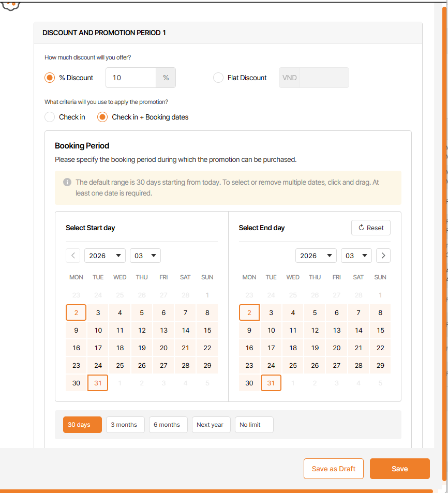Go to previous month in start calendar
Screen dimensions: 448x493
coord(73,256)
